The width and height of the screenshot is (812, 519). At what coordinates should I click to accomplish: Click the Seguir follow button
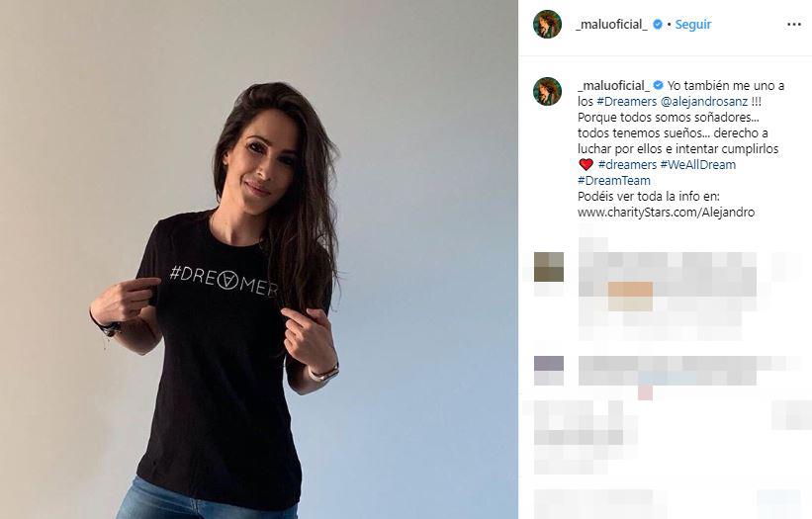(x=693, y=25)
